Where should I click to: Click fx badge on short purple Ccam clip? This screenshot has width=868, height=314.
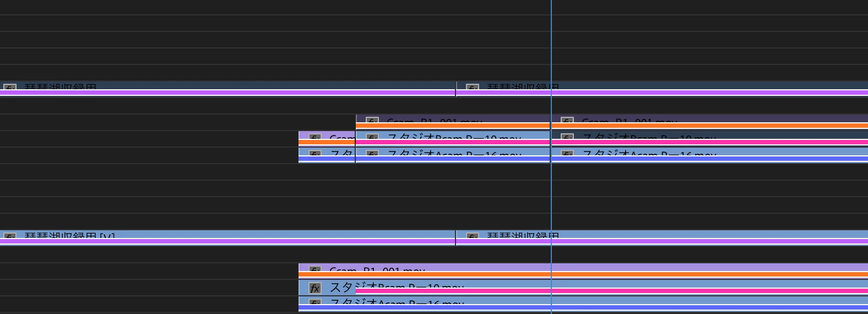click(314, 137)
